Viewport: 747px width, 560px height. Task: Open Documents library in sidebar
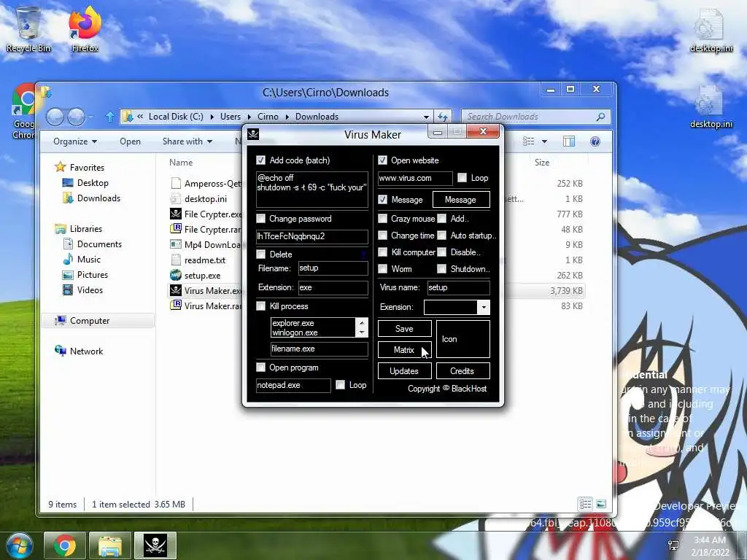coord(99,244)
